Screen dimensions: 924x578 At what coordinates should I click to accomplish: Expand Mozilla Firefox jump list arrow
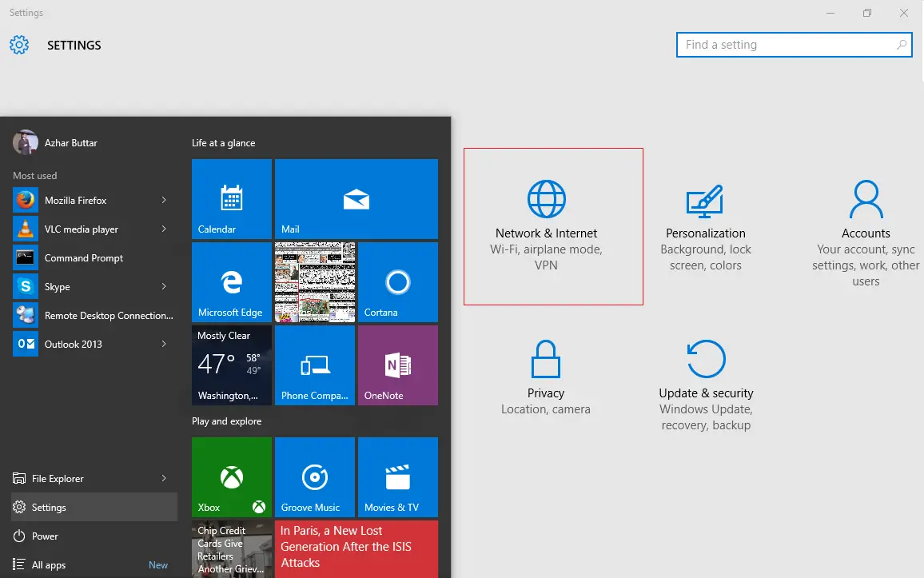pyautogui.click(x=164, y=201)
